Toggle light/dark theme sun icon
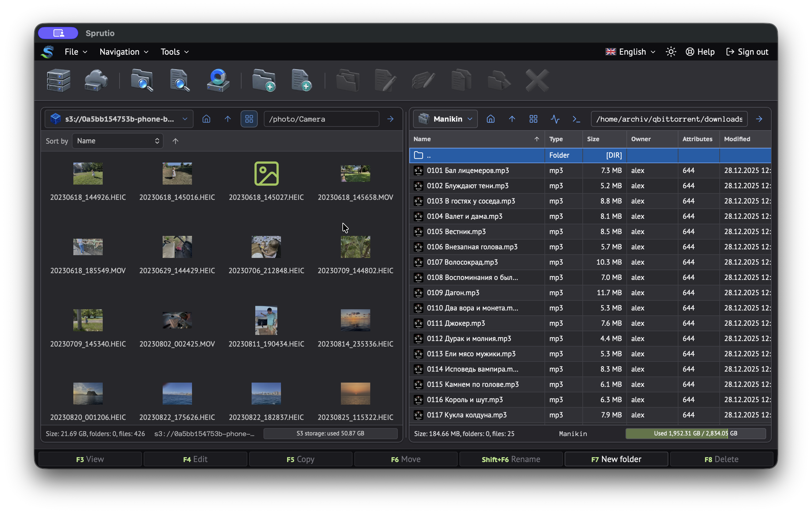 (671, 52)
